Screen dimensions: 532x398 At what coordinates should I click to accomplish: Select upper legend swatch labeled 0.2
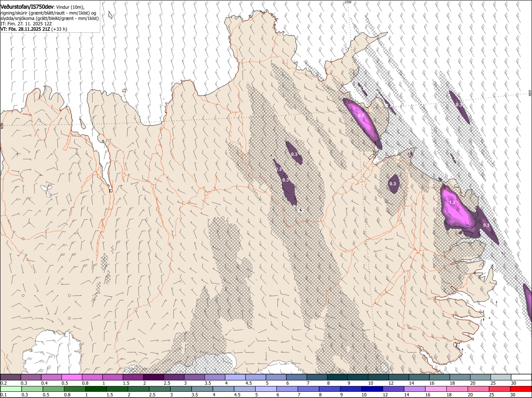pos(10,377)
